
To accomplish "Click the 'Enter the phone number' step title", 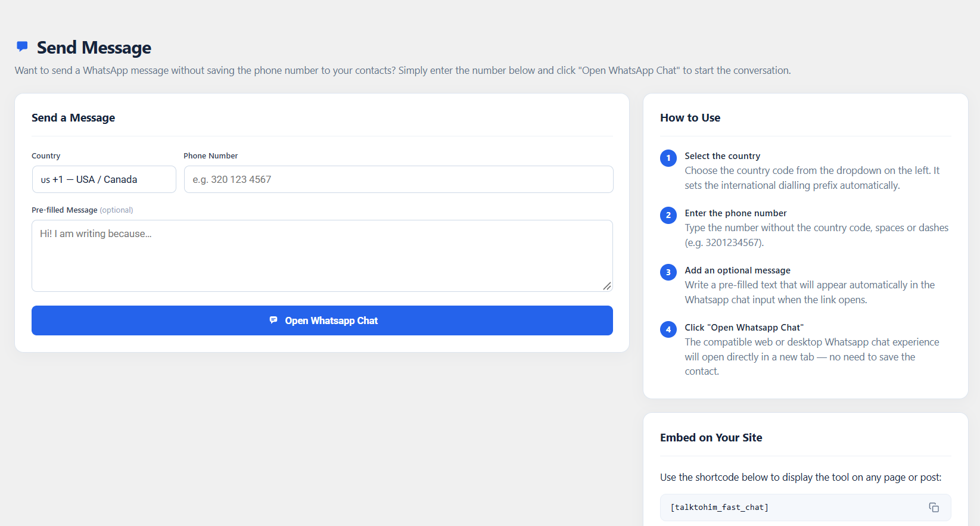I will coord(735,213).
